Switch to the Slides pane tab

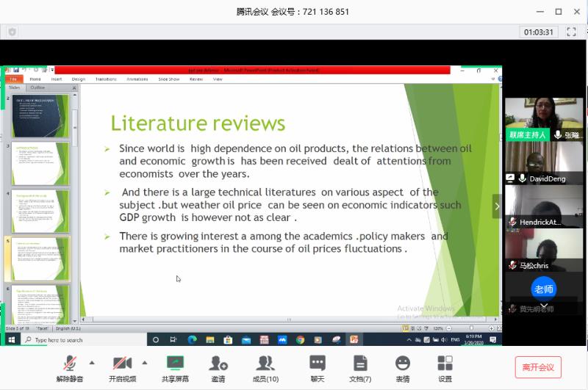[x=15, y=87]
